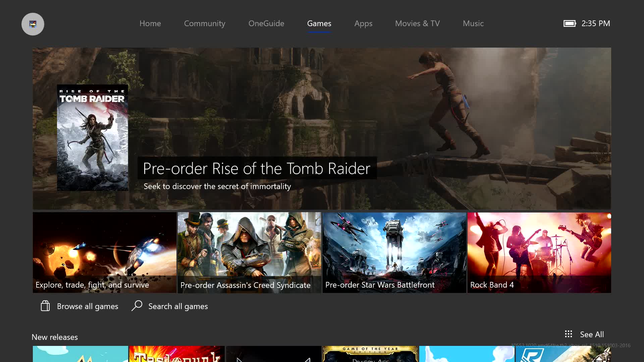Open the Rock Band 4 tile
This screenshot has width=644, height=362.
539,252
